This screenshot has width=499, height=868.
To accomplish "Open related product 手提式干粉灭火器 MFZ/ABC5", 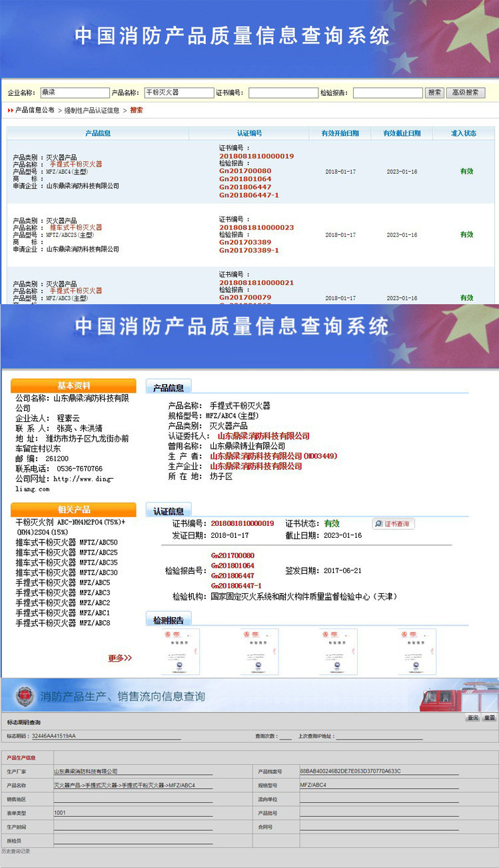I will point(63,582).
